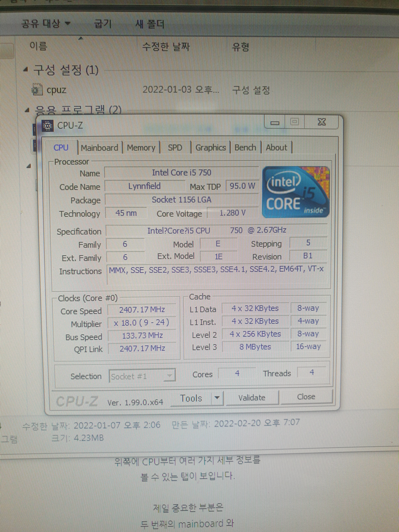Viewport: 399px width, 532px height.
Task: Click the Level 2 value 4 x 256 KBytes
Action: coord(255,334)
